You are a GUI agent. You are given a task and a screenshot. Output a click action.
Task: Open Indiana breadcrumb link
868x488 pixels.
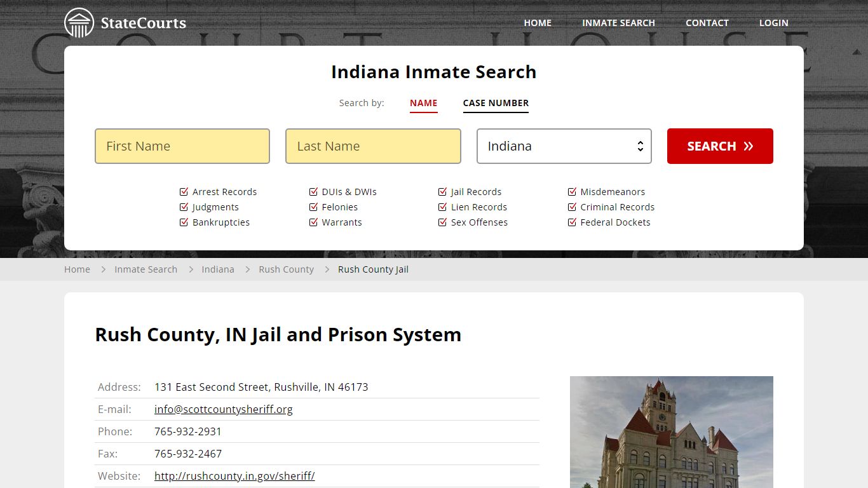[218, 269]
